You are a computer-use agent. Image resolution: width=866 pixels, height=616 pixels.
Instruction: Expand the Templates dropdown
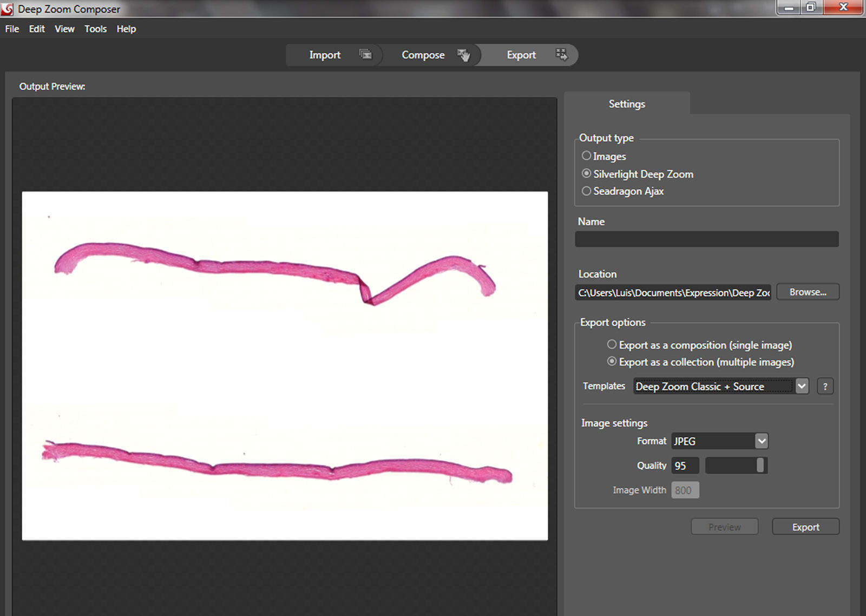tap(802, 386)
